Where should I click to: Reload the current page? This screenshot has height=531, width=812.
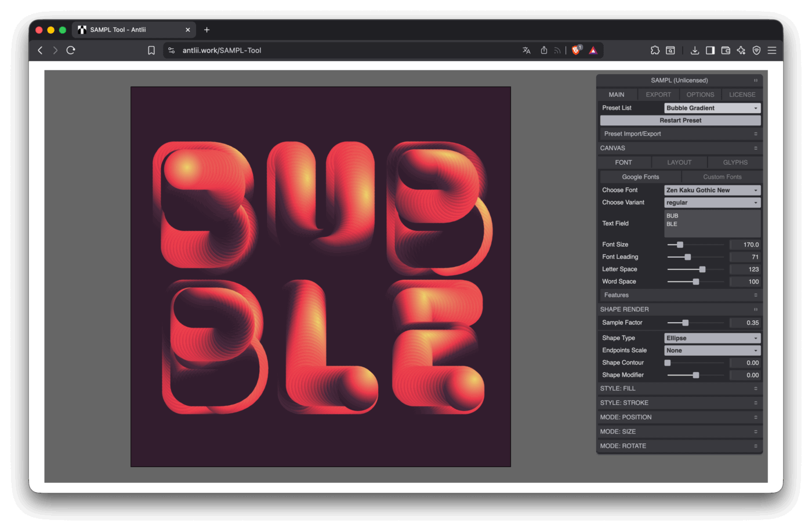coord(71,50)
